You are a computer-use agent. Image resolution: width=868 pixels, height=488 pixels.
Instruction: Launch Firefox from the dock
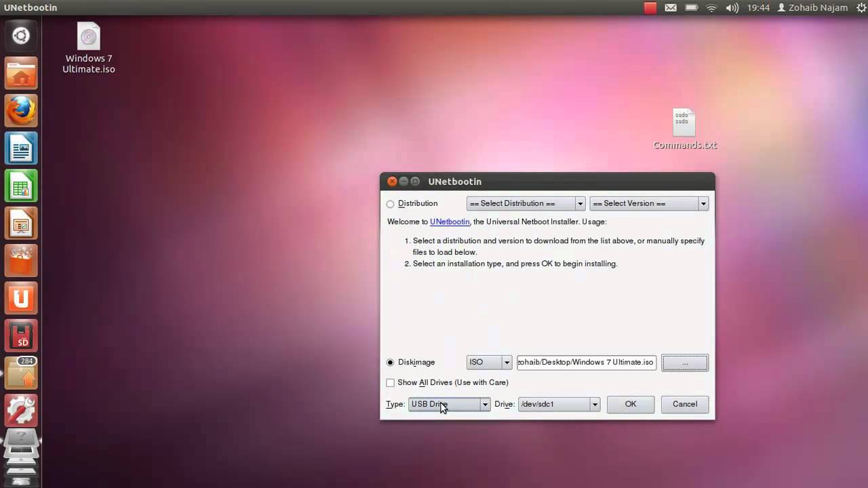21,110
